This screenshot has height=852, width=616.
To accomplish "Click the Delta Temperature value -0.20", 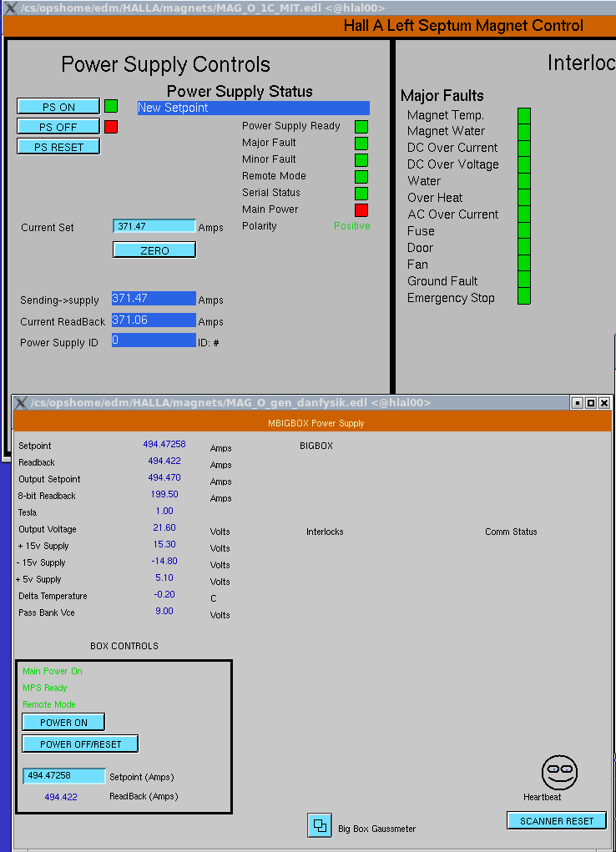I will click(x=164, y=594).
